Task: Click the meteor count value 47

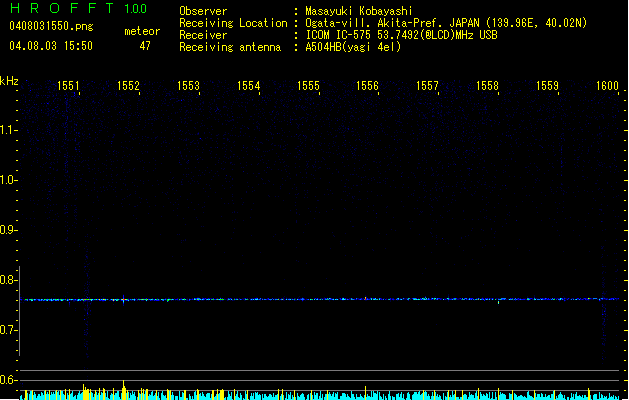Action: (x=145, y=46)
